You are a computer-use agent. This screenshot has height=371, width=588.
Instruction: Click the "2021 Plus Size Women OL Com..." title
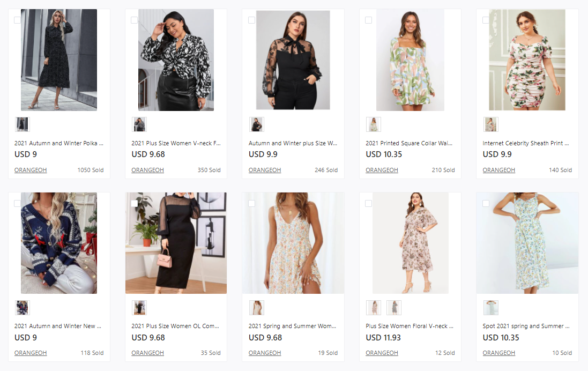point(175,326)
